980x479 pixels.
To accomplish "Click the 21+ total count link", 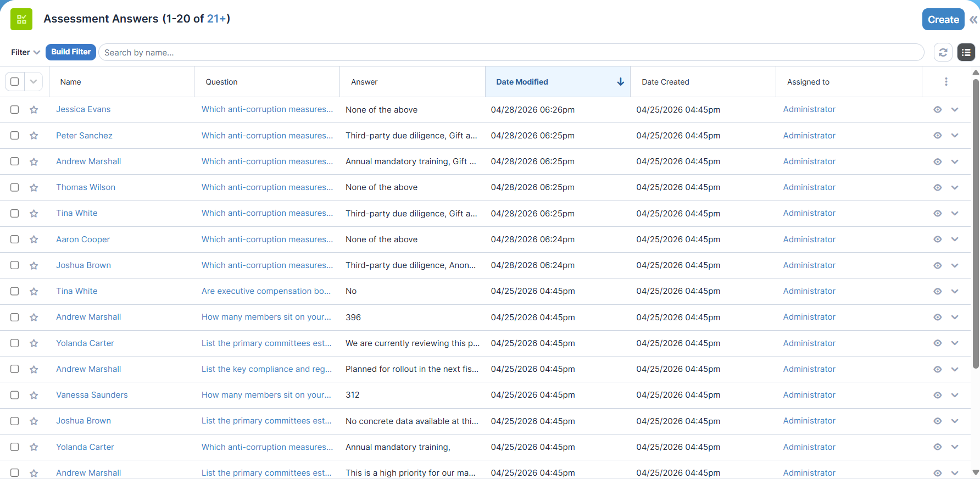I will [216, 19].
